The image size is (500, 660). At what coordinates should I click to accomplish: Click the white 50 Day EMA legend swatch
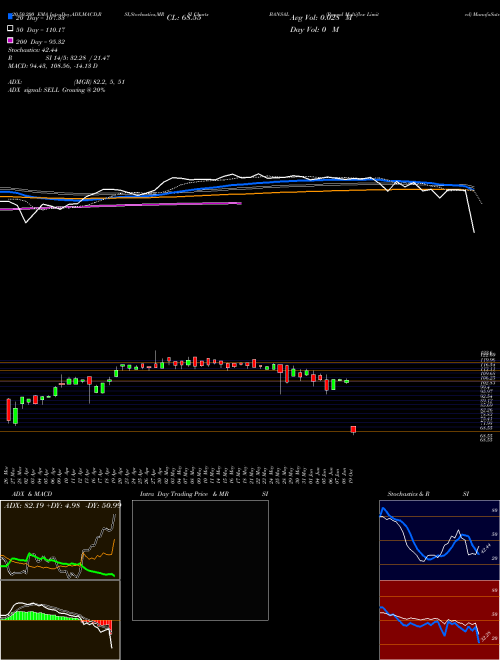coord(10,29)
